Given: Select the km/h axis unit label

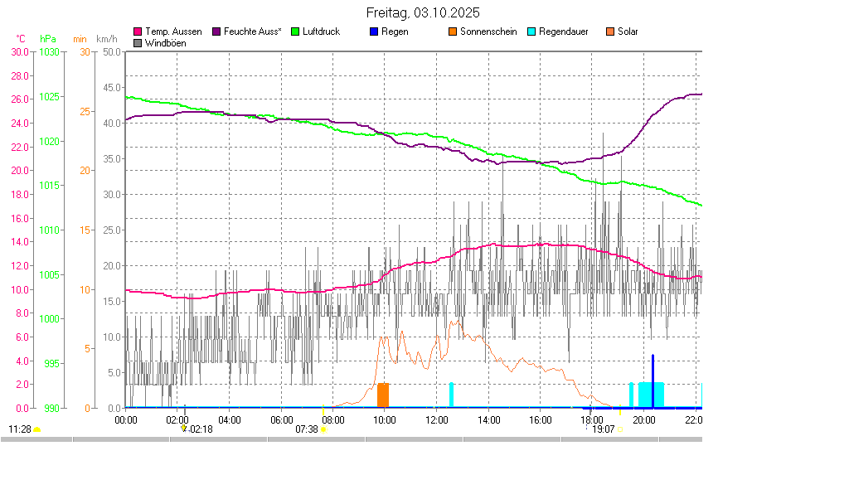Looking at the screenshot, I should pyautogui.click(x=107, y=39).
